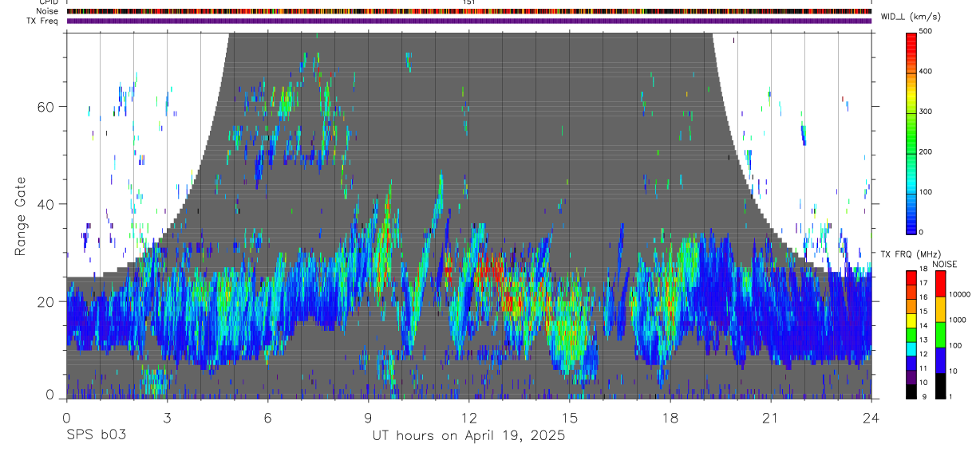Click the green segment of the NOISE colorbar

click(x=940, y=335)
